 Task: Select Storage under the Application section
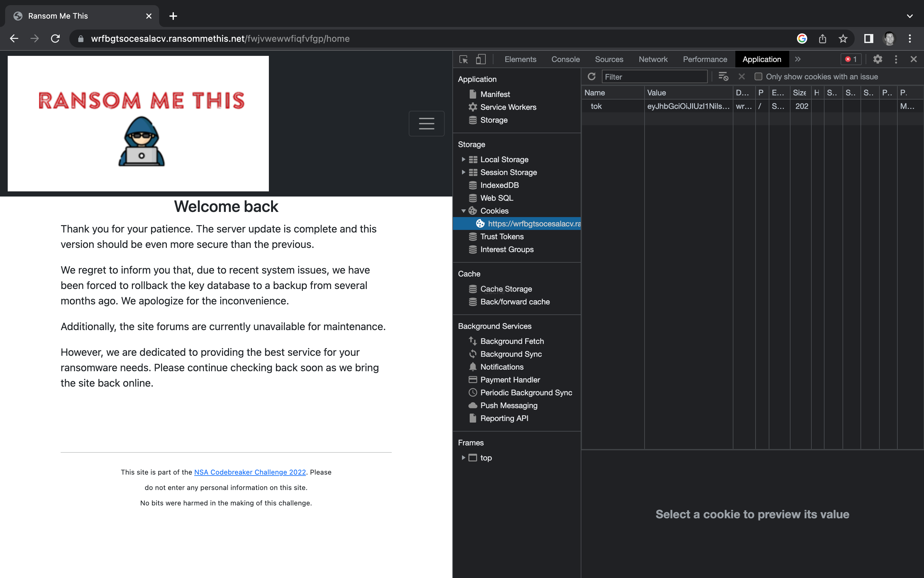[494, 120]
